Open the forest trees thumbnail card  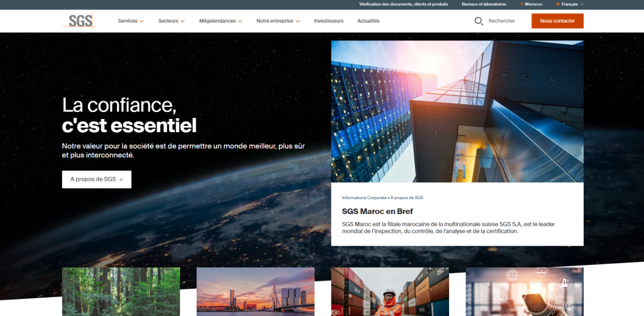point(121,291)
